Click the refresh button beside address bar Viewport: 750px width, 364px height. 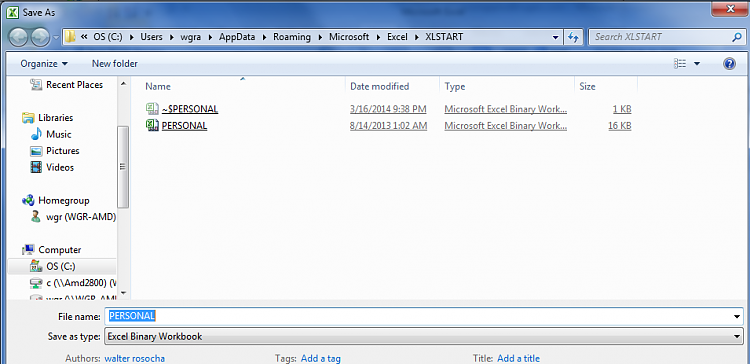click(x=573, y=37)
